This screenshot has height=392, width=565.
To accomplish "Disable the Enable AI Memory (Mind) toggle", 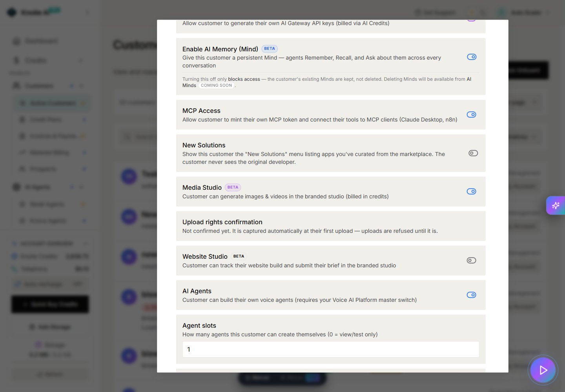I will (x=472, y=57).
